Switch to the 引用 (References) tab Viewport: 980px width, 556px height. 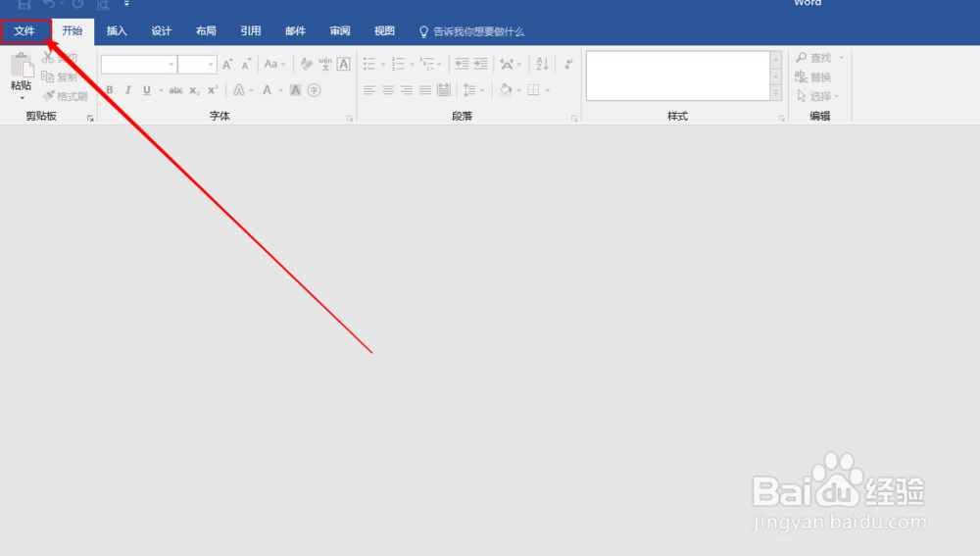click(251, 31)
